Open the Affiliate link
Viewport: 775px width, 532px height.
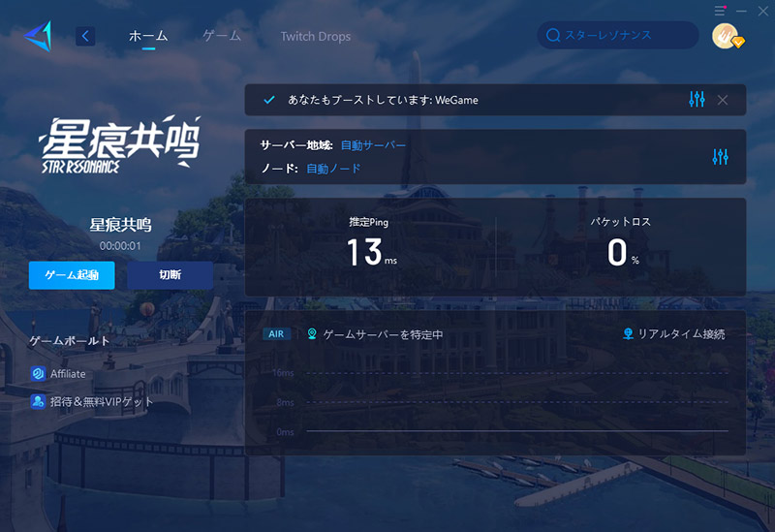click(x=68, y=374)
